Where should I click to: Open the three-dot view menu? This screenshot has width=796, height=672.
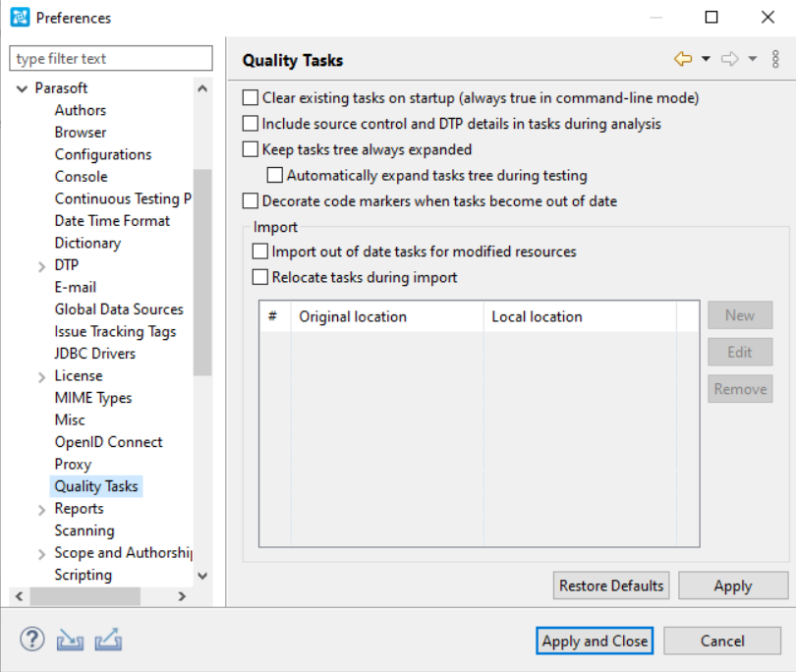pyautogui.click(x=775, y=59)
